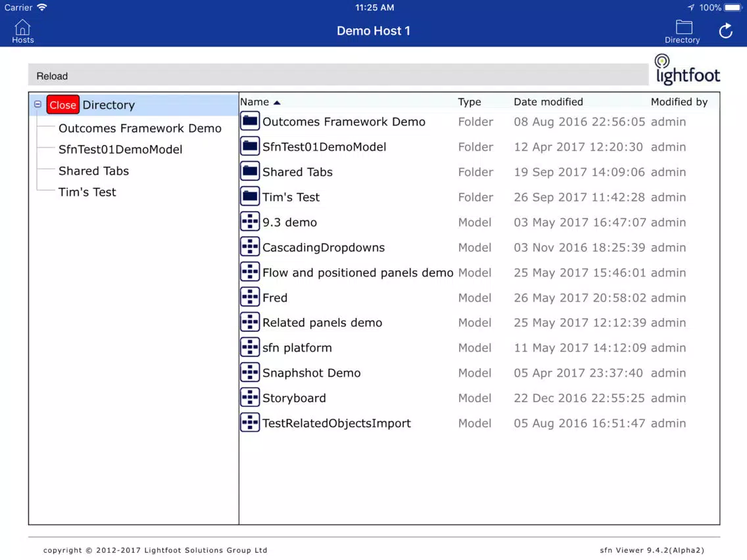Click Model type in Fred row
Image resolution: width=747 pixels, height=560 pixels.
[x=475, y=298]
